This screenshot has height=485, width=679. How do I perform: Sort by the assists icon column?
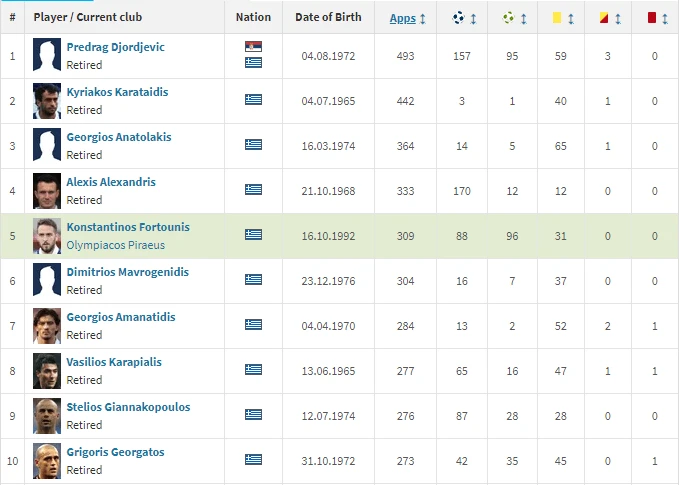tap(512, 17)
